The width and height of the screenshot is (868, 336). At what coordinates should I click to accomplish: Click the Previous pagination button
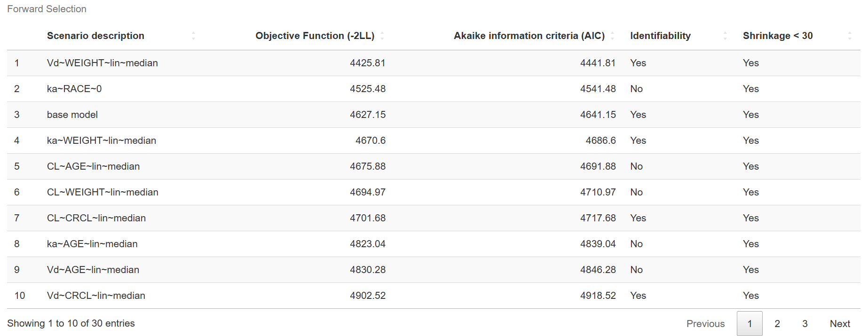[x=705, y=324]
